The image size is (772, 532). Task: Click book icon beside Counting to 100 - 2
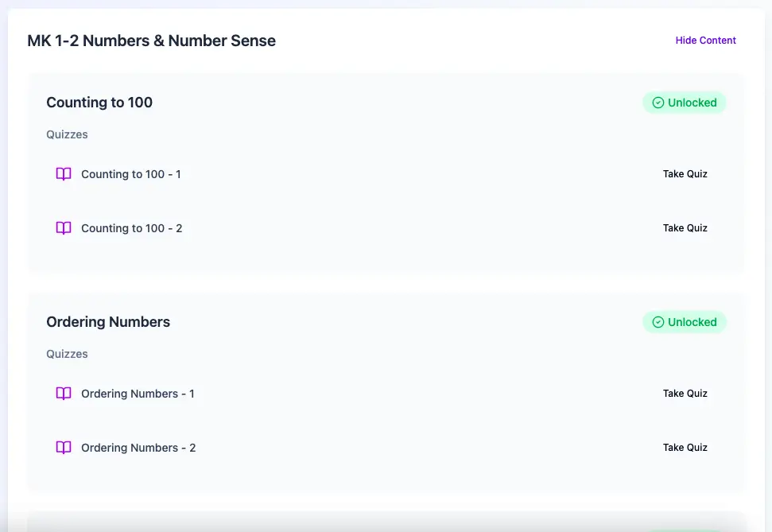coord(64,228)
